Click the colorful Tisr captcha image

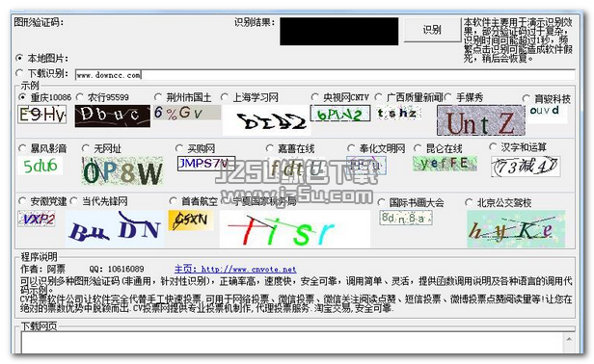[x=295, y=229]
